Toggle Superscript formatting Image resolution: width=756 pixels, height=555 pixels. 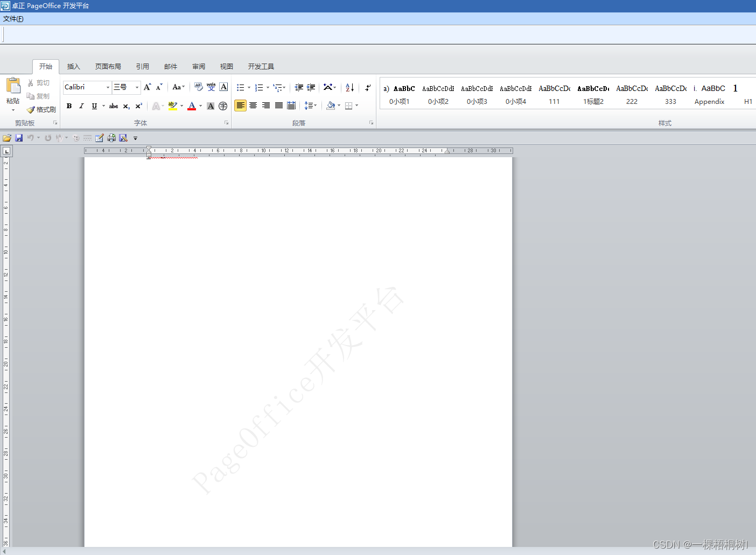click(139, 106)
